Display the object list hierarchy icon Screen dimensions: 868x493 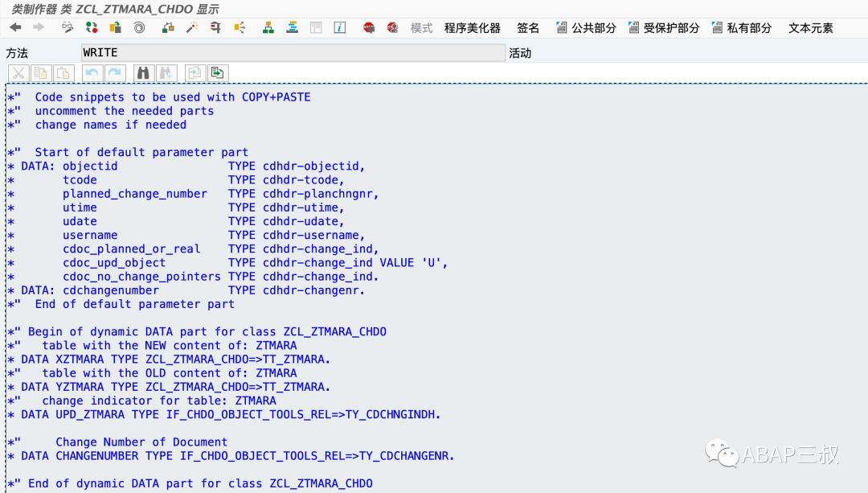pyautogui.click(x=268, y=27)
